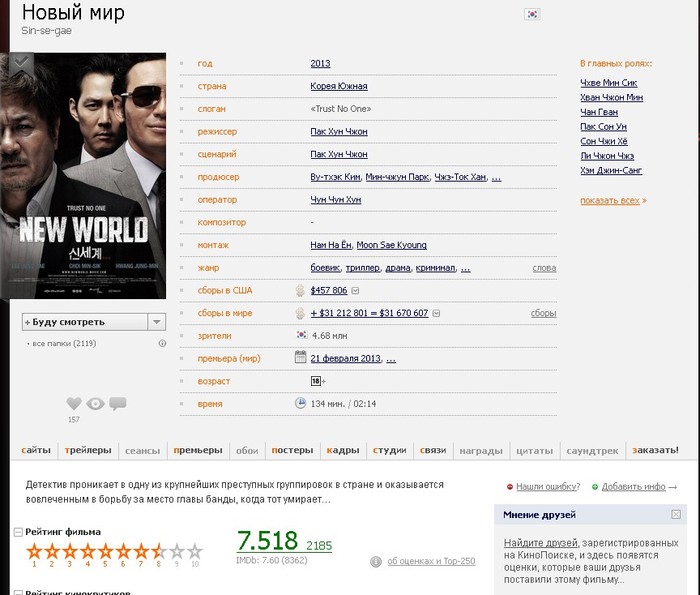
Task: Click the 7.518 rating score
Action: 267,541
